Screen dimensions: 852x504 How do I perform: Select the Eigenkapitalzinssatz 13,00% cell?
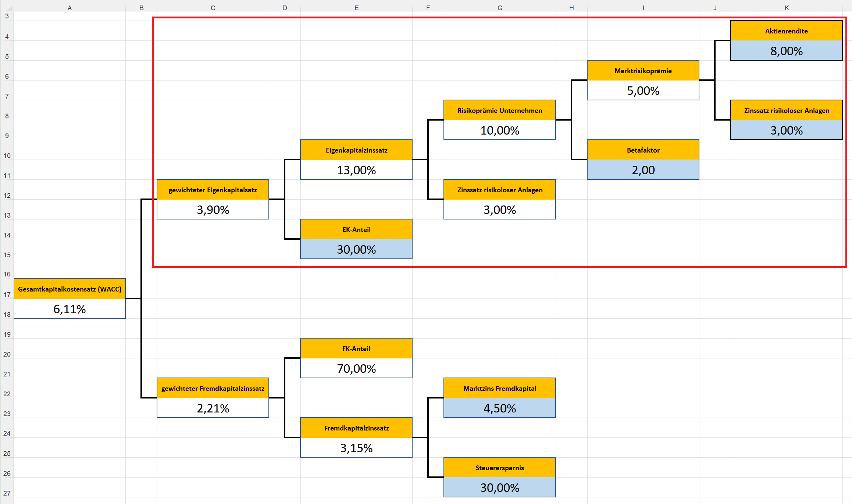point(356,170)
